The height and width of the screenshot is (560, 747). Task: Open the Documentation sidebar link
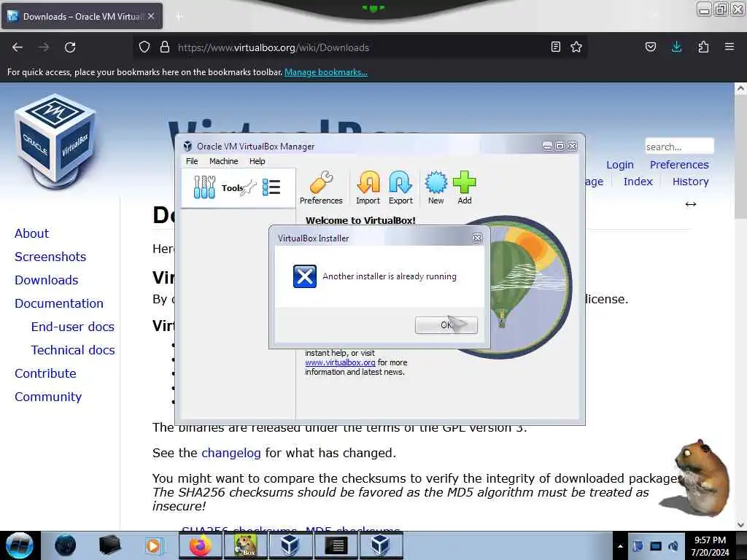(59, 303)
